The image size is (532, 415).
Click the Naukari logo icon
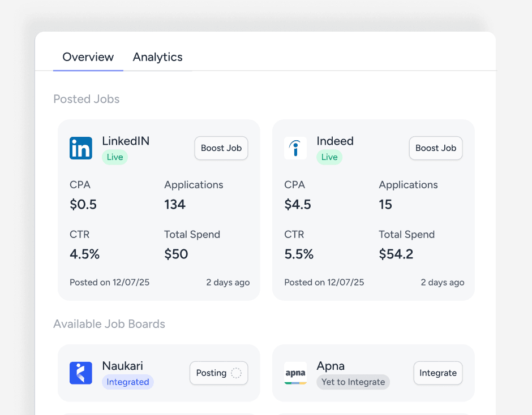[81, 373]
